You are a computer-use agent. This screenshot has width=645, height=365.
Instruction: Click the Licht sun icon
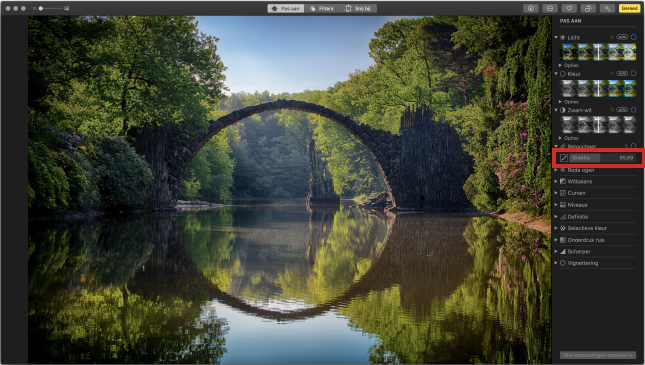pos(562,37)
